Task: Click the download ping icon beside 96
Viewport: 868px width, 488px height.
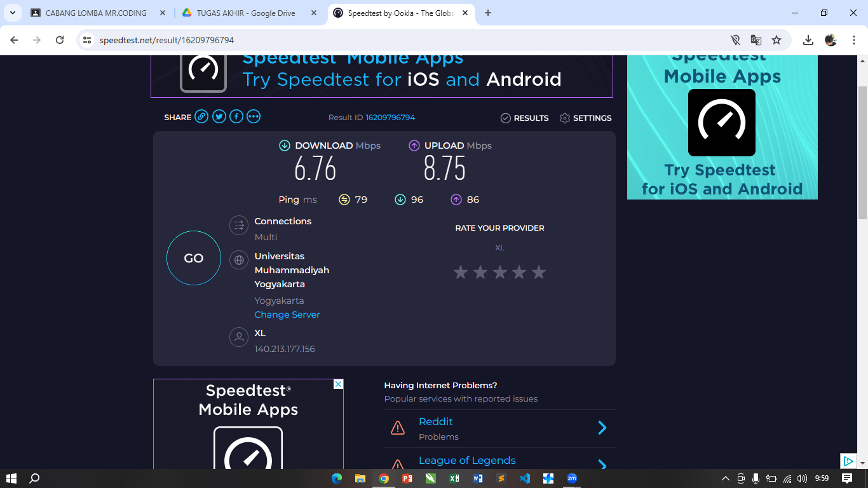Action: tap(400, 200)
